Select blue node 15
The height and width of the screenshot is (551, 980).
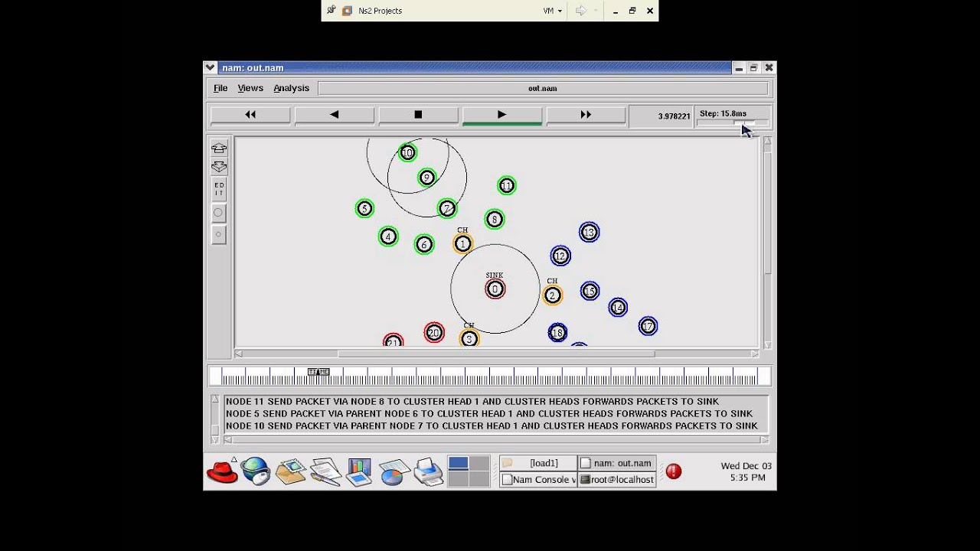tap(590, 291)
